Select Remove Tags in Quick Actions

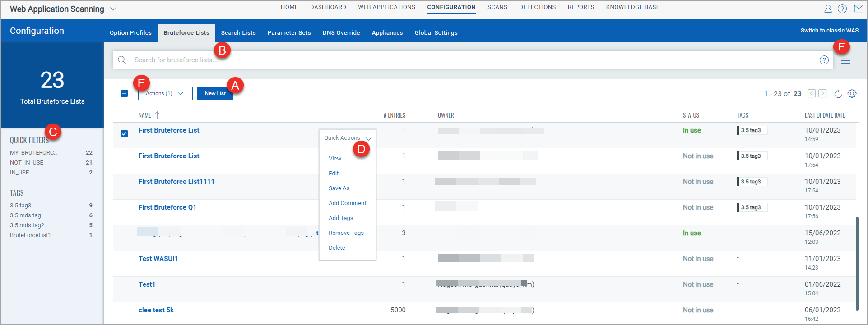click(x=346, y=233)
